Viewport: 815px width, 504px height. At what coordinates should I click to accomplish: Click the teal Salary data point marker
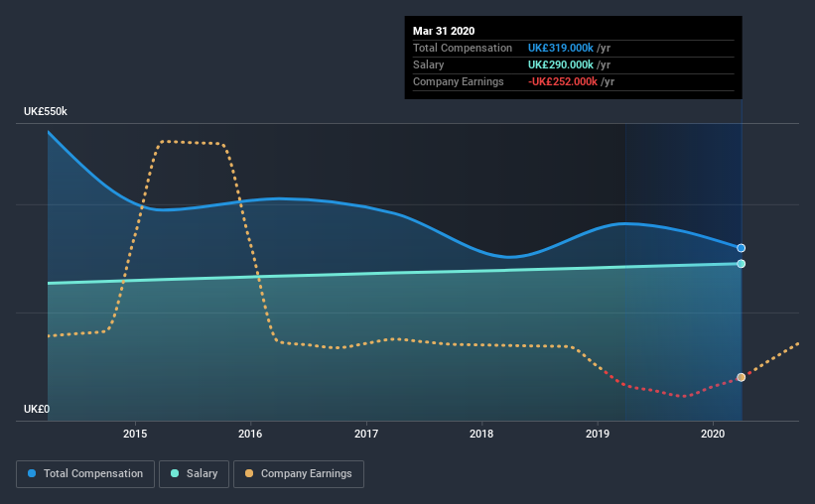coord(742,264)
